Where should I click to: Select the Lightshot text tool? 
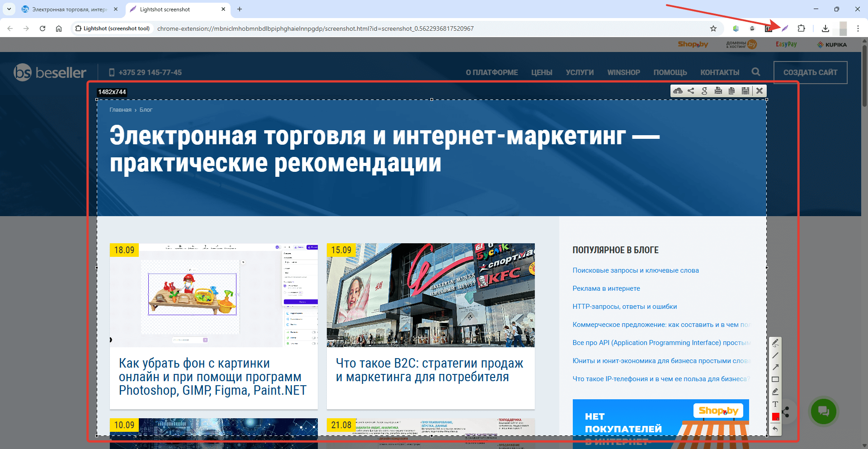[775, 404]
